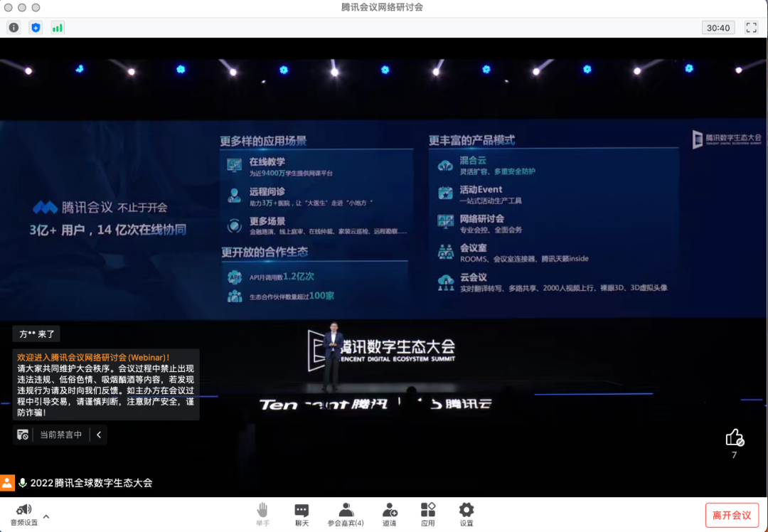768x532 pixels.
Task: Click the welcome notice text 欢迎进入腾讯会议网络研讨会
Action: tap(93, 358)
